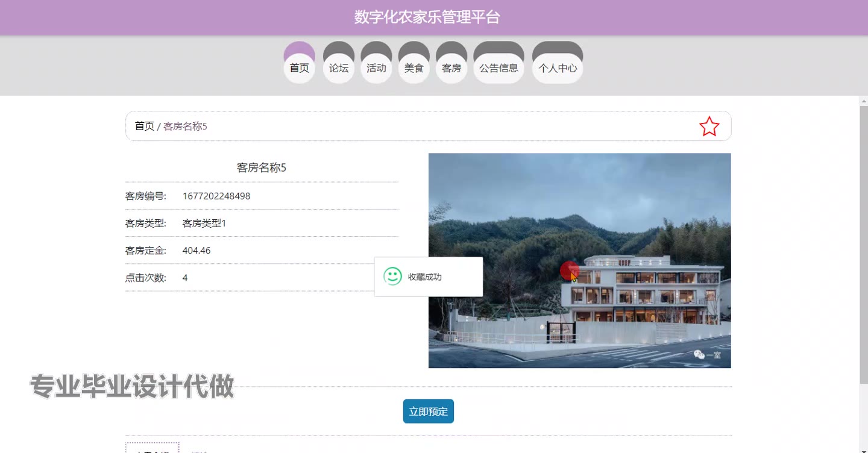Click the red star favorite icon
The image size is (868, 453).
click(709, 127)
